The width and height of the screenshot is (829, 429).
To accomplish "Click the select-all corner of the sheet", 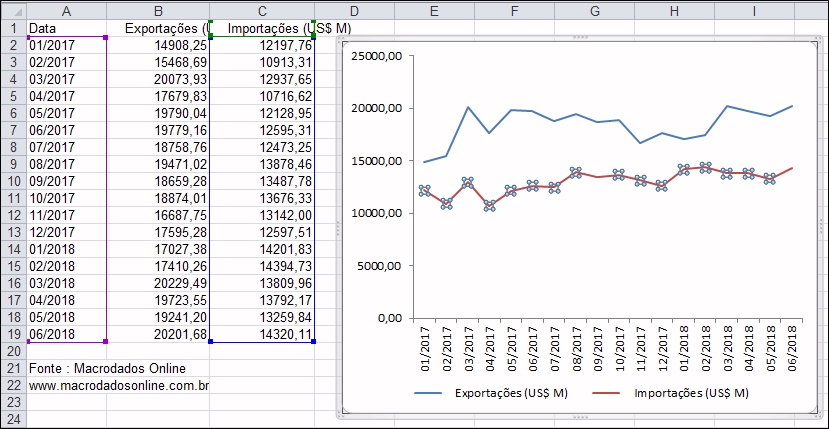I will pyautogui.click(x=12, y=9).
